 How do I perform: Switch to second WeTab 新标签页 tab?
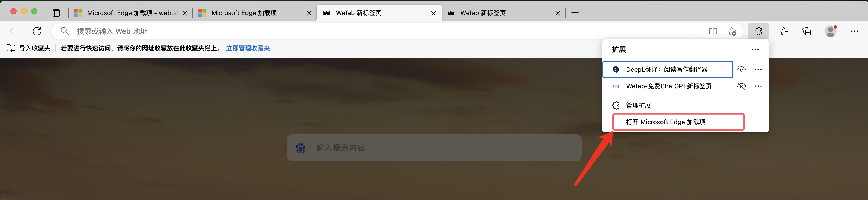(x=503, y=13)
